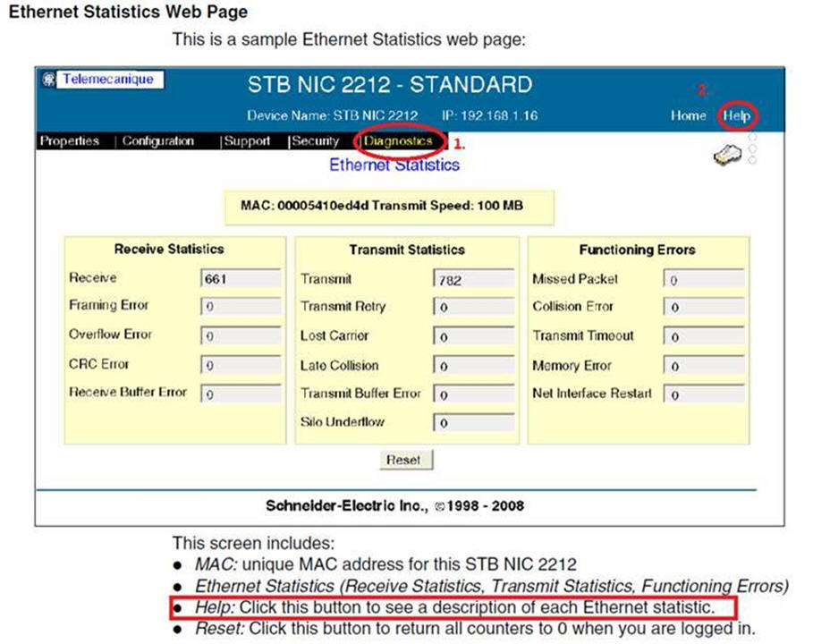813x644 pixels.
Task: Open the Configuration menu
Action: coord(158,141)
